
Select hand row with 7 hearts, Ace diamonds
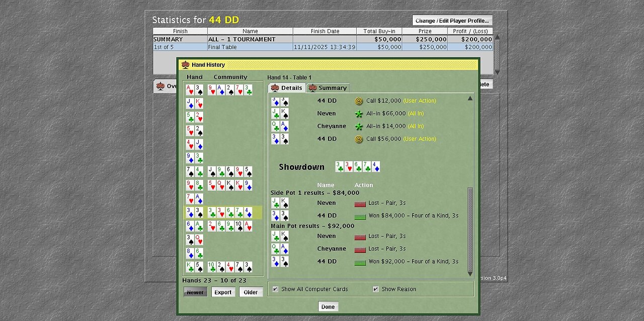coord(223,199)
